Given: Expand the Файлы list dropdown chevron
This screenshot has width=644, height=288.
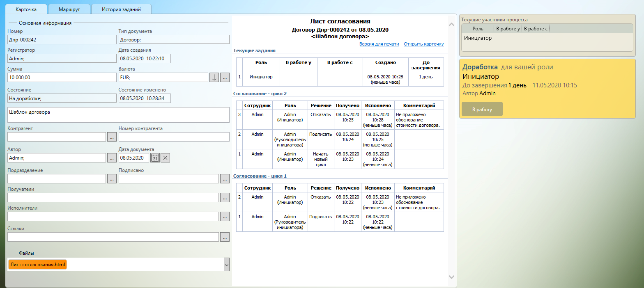Looking at the screenshot, I should [x=226, y=265].
